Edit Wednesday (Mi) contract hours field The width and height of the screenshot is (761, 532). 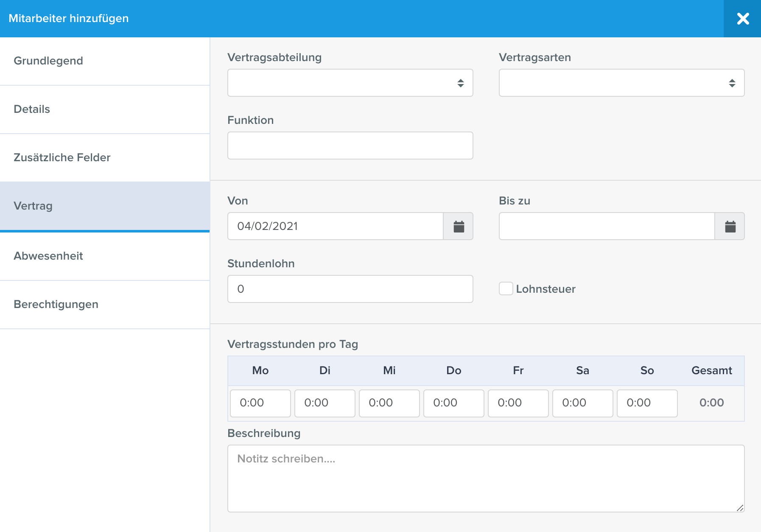coord(389,403)
